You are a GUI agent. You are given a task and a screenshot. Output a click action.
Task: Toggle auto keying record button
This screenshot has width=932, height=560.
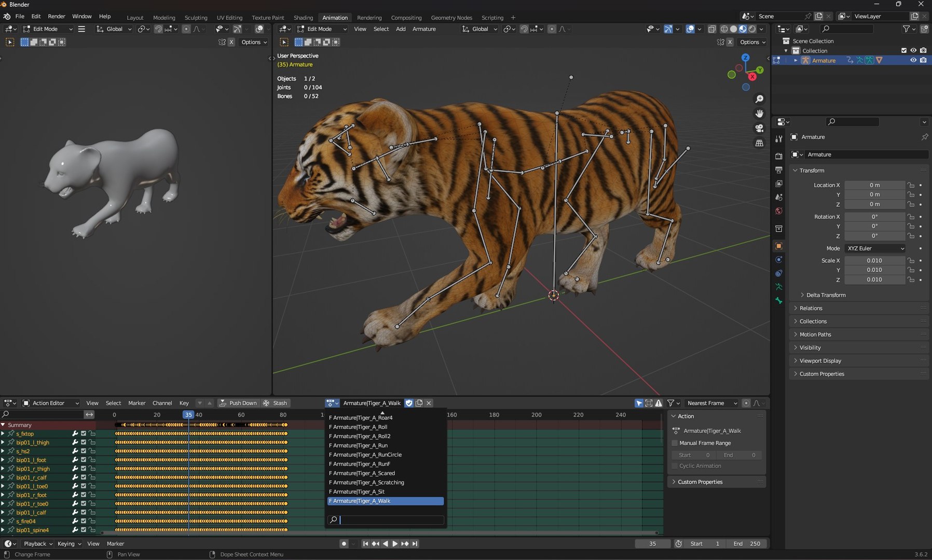coord(344,543)
